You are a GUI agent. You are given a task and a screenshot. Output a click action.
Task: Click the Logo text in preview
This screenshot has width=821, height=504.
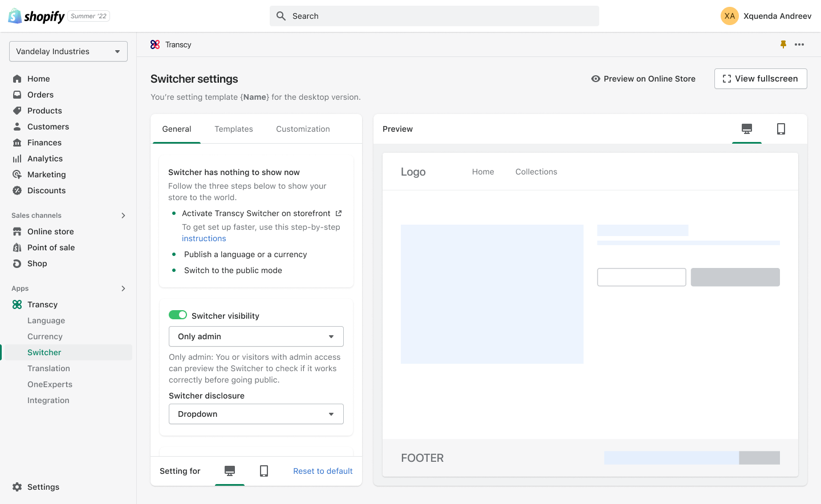(413, 172)
